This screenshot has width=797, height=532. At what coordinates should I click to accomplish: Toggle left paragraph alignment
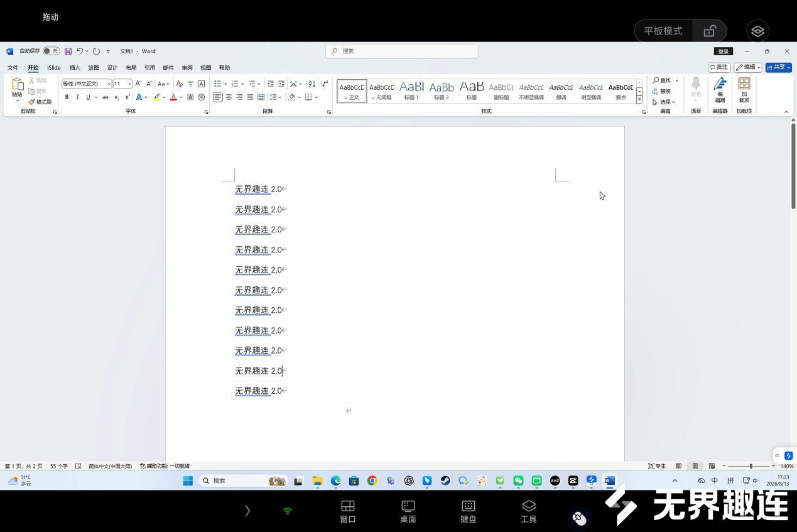pyautogui.click(x=217, y=97)
